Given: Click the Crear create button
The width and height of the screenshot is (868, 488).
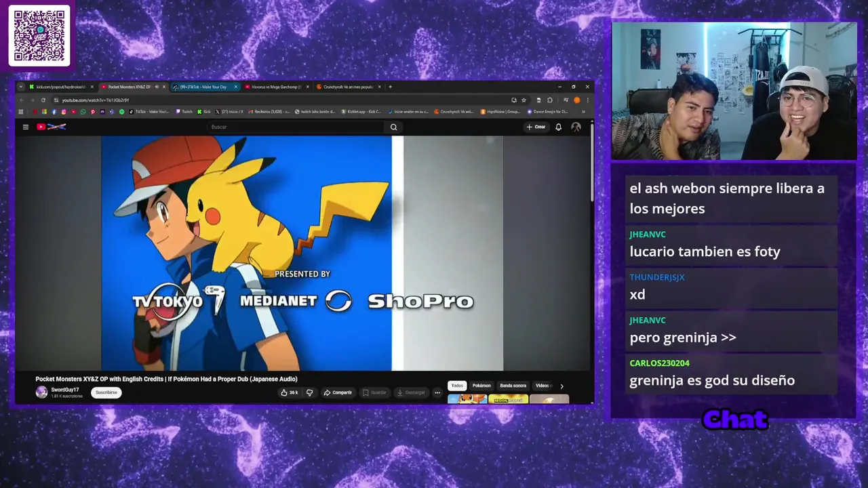Looking at the screenshot, I should point(536,127).
